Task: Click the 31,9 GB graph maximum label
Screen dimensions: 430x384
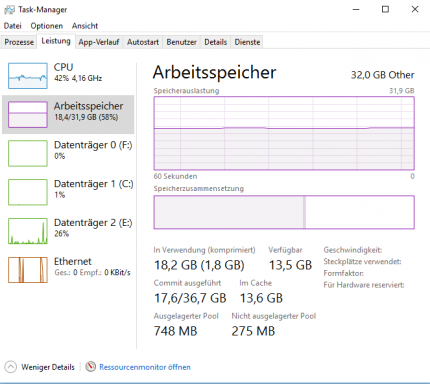Action: point(402,91)
